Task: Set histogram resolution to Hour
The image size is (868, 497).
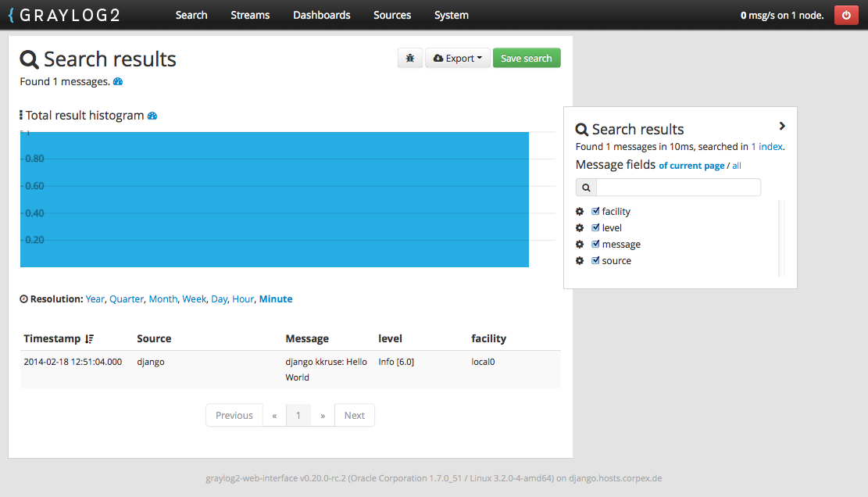Action: click(243, 299)
